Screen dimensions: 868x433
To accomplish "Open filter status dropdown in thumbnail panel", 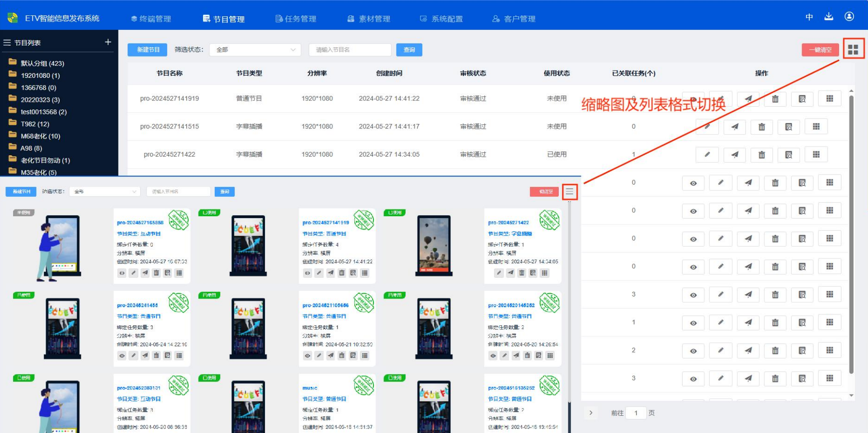I will pyautogui.click(x=105, y=192).
